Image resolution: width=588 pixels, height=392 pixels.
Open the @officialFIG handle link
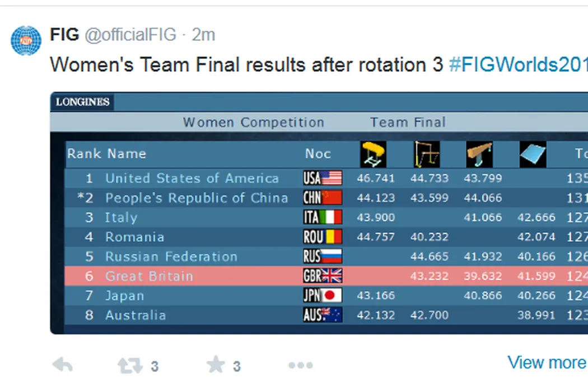pos(130,35)
